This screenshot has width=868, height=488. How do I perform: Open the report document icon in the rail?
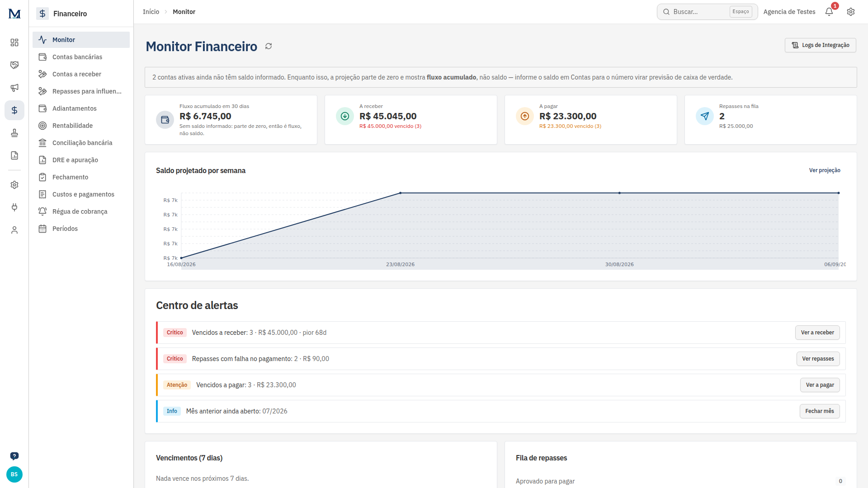(14, 155)
